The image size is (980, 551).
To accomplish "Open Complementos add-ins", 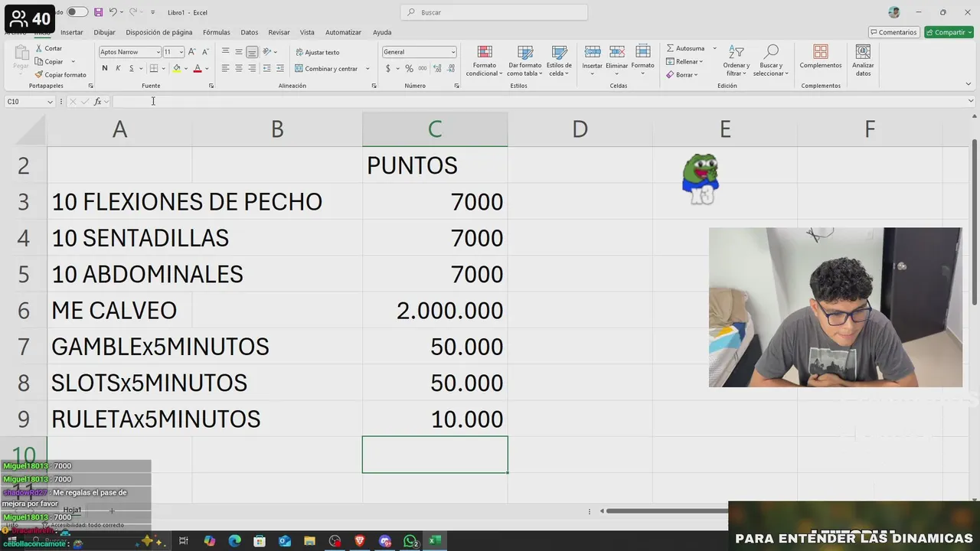I will tap(821, 57).
